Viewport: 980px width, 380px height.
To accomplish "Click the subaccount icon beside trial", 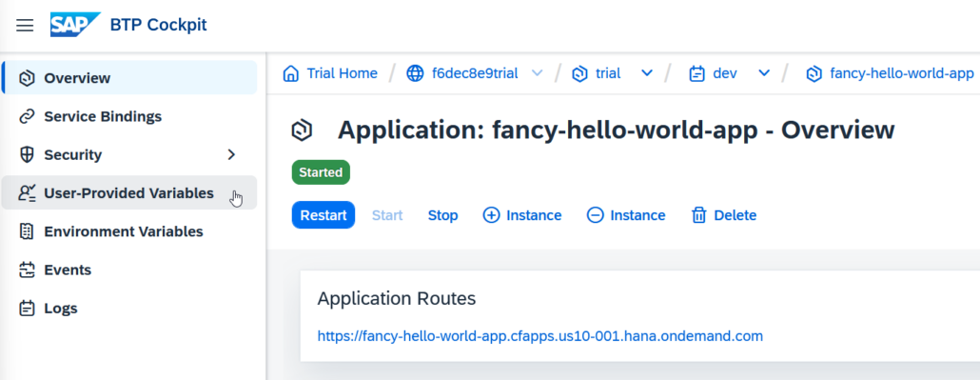I will (580, 74).
